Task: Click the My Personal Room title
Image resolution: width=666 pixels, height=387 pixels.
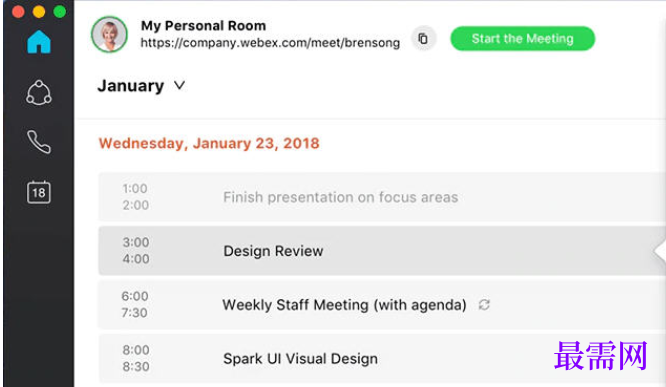Action: click(203, 25)
